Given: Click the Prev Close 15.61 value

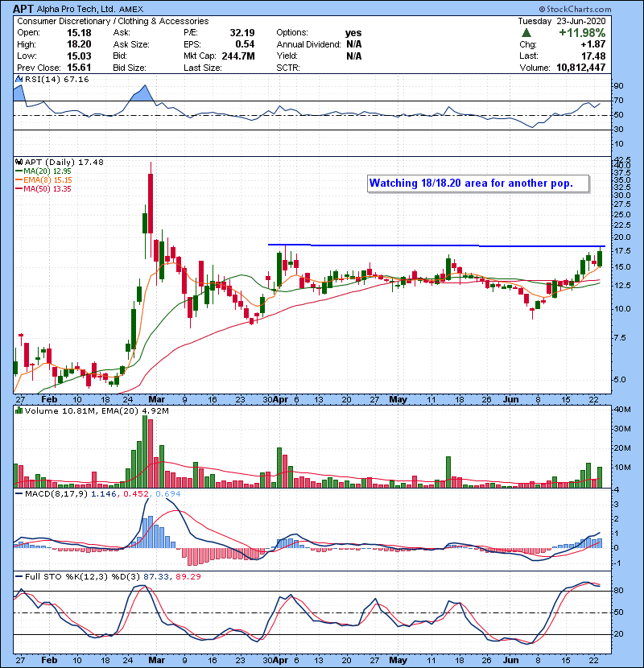Looking at the screenshot, I should (x=79, y=68).
